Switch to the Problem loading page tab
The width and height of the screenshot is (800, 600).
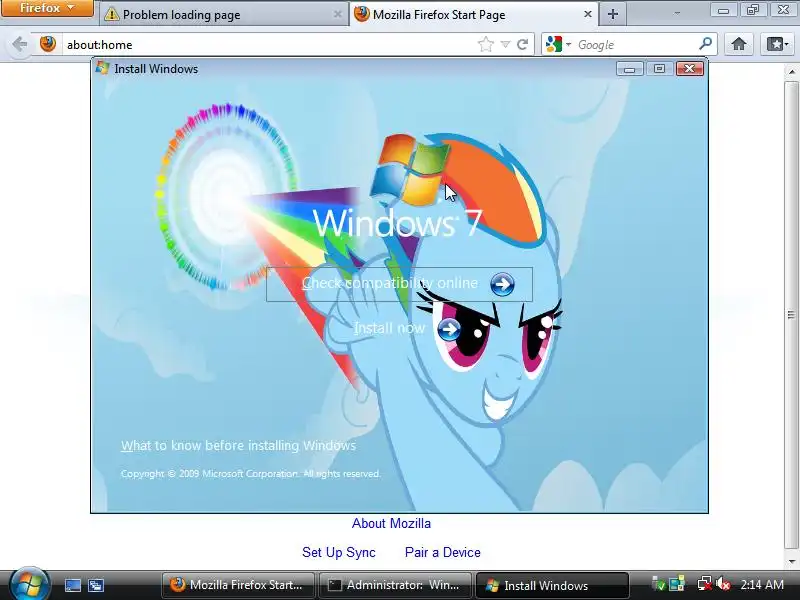click(222, 15)
